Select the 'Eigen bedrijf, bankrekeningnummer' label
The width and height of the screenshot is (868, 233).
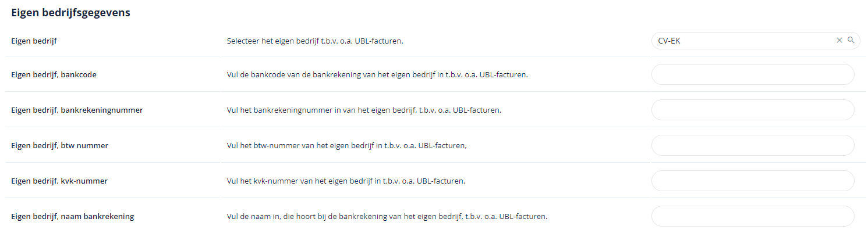tap(77, 110)
